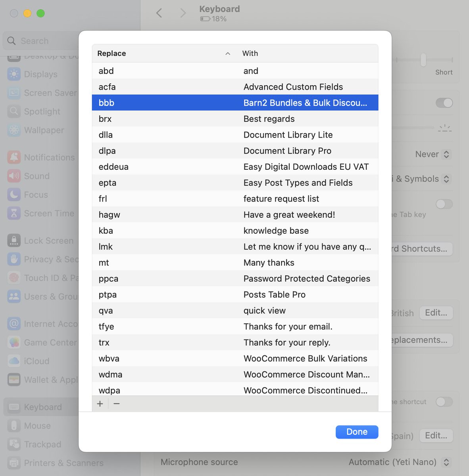Click the Internet Accounts @ icon
The width and height of the screenshot is (469, 476).
point(14,324)
